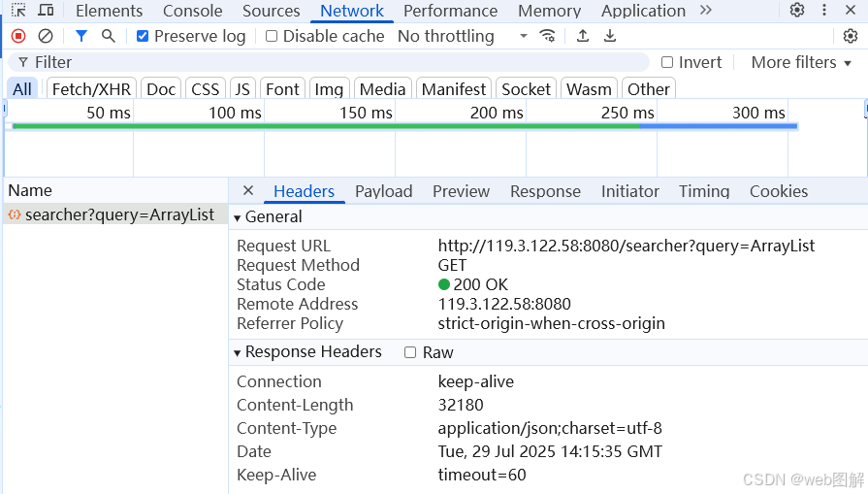Switch to the Elements tab
Image resolution: width=868 pixels, height=494 pixels.
109,11
